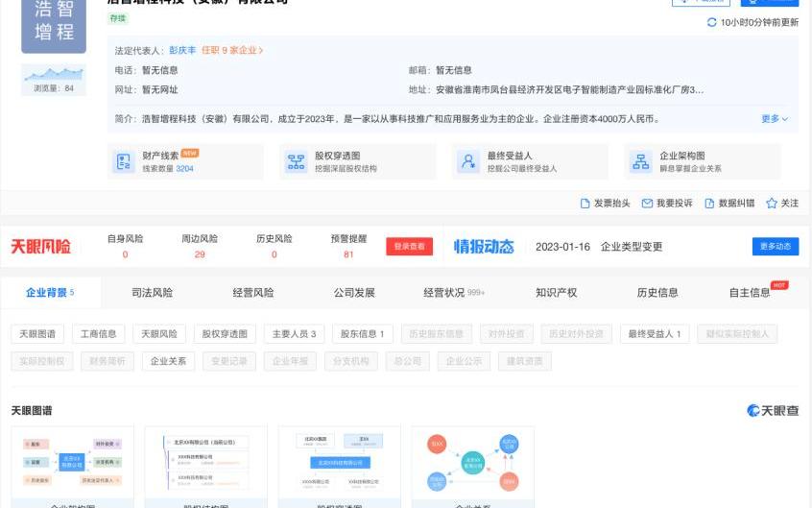Click the refresh icon beside 10小时0分钟前更新
The width and height of the screenshot is (812, 508).
tap(711, 22)
